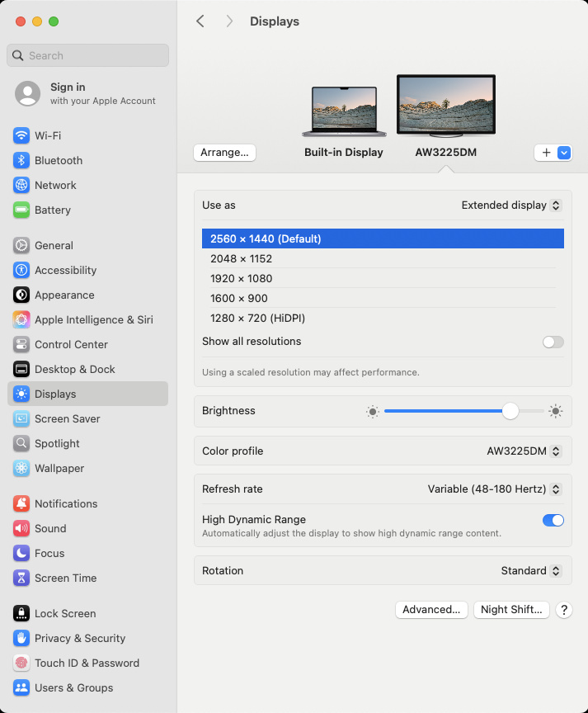588x713 pixels.
Task: Select the Built-in Display thumbnail
Action: click(344, 111)
